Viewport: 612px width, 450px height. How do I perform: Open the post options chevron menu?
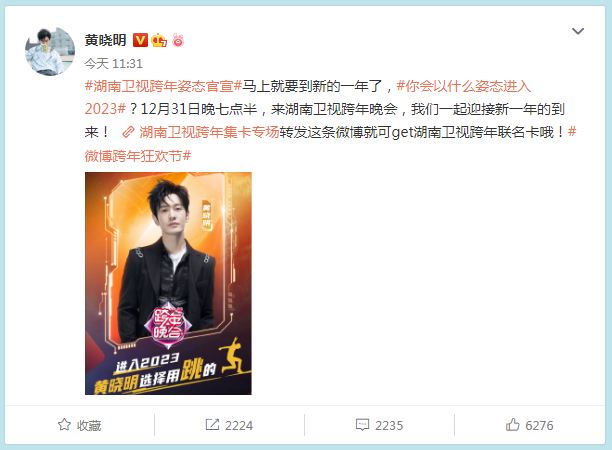[x=578, y=31]
